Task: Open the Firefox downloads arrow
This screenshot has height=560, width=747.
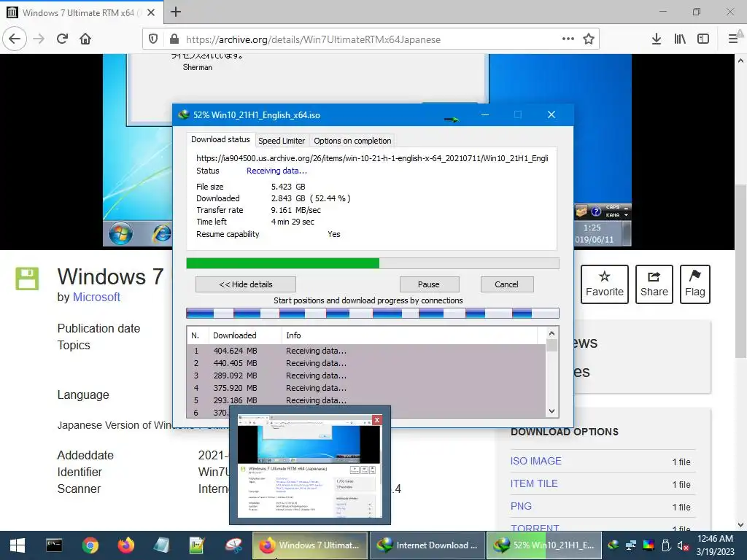Action: pyautogui.click(x=656, y=39)
